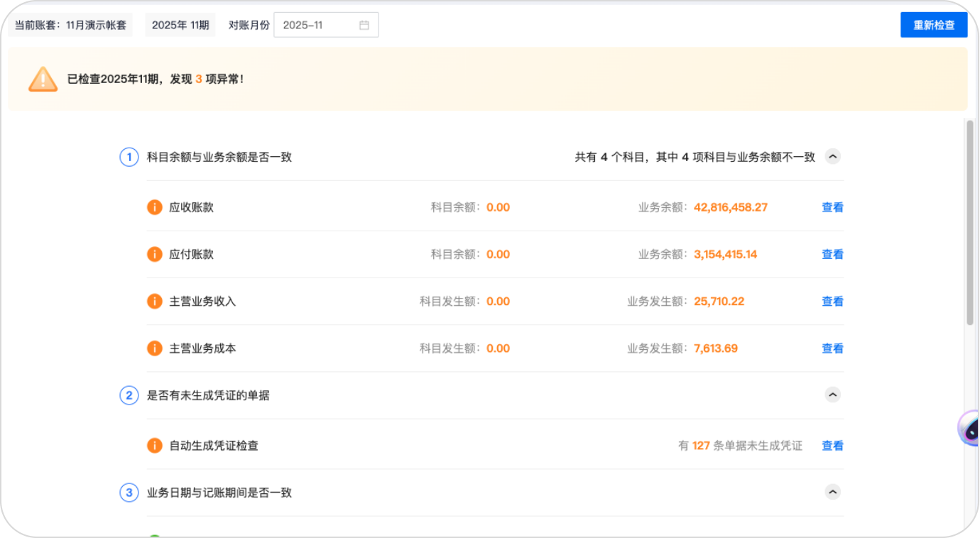Click the alert icon beside 自动生成凭证检查
Image resolution: width=980 pixels, height=538 pixels.
click(x=155, y=446)
